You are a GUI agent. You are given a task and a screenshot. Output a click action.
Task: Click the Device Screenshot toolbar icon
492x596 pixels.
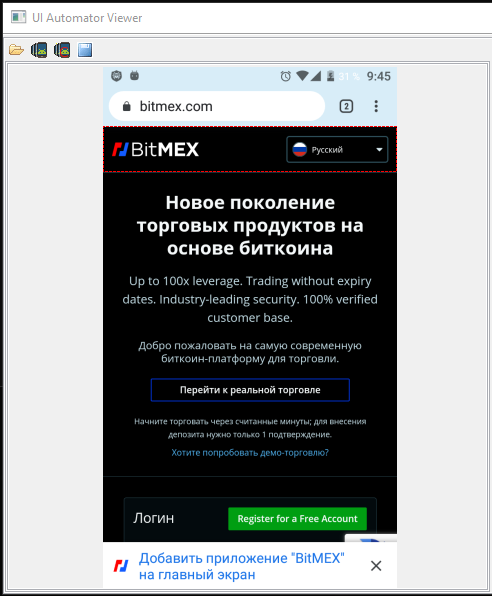point(39,50)
